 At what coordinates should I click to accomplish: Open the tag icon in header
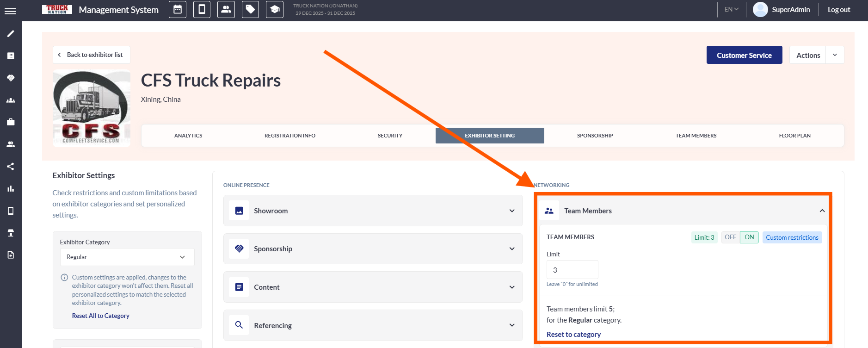coord(250,10)
